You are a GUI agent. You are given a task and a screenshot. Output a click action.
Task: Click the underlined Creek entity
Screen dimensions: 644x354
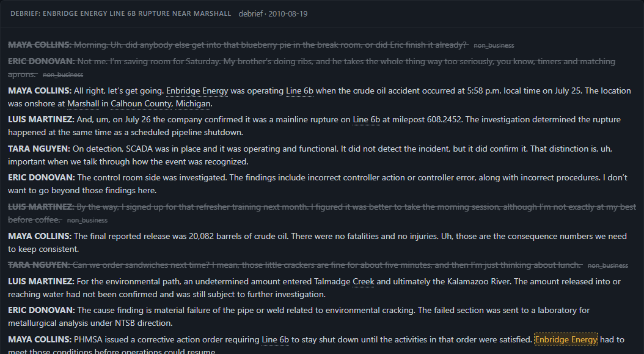[x=364, y=282]
